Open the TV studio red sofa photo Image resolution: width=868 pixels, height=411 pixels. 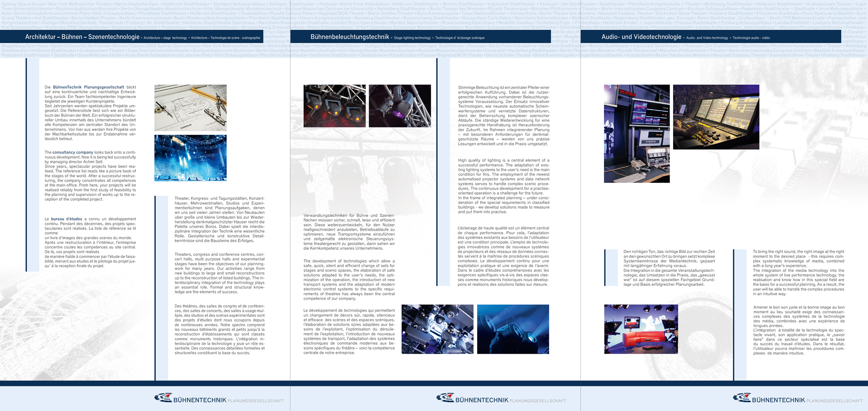(641, 329)
